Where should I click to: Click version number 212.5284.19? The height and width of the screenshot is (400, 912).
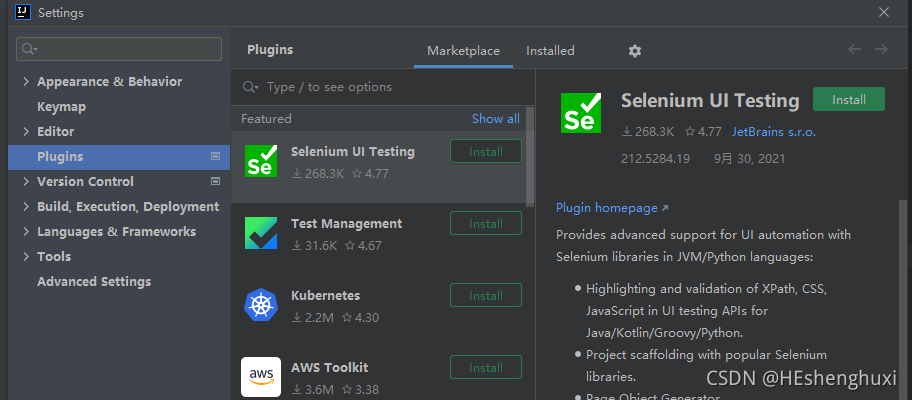click(656, 159)
